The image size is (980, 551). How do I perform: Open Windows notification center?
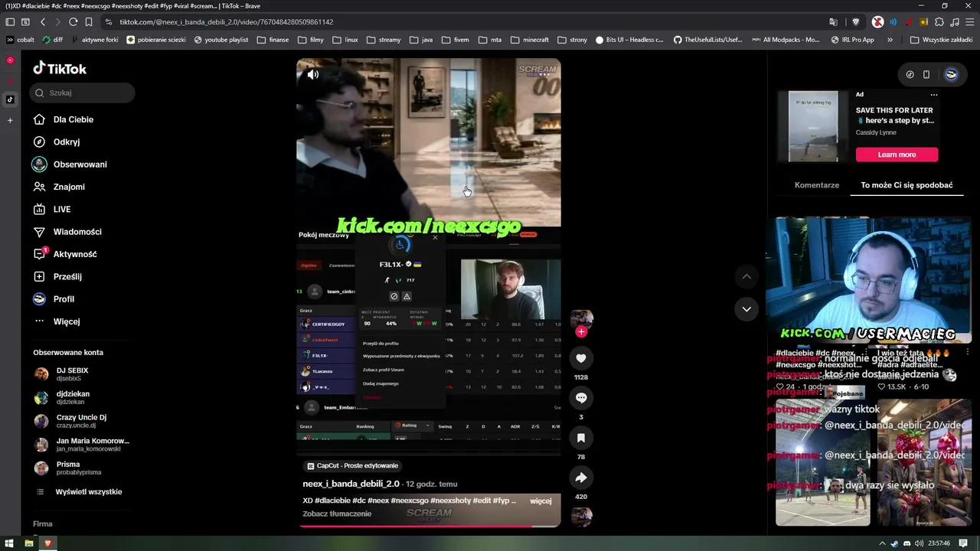[964, 543]
